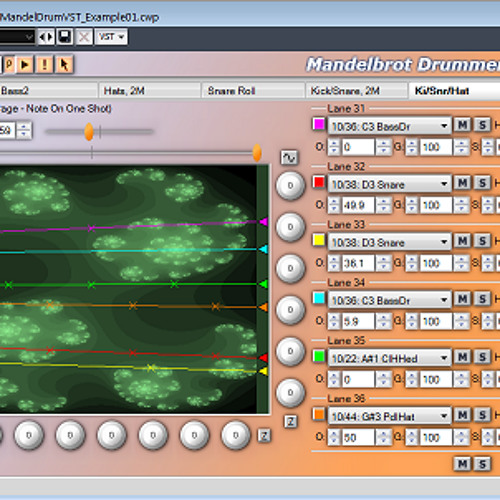Viewport: 500px width, 500px height.
Task: Click the cyan lane arrow marker on fractal edge
Action: point(264,249)
